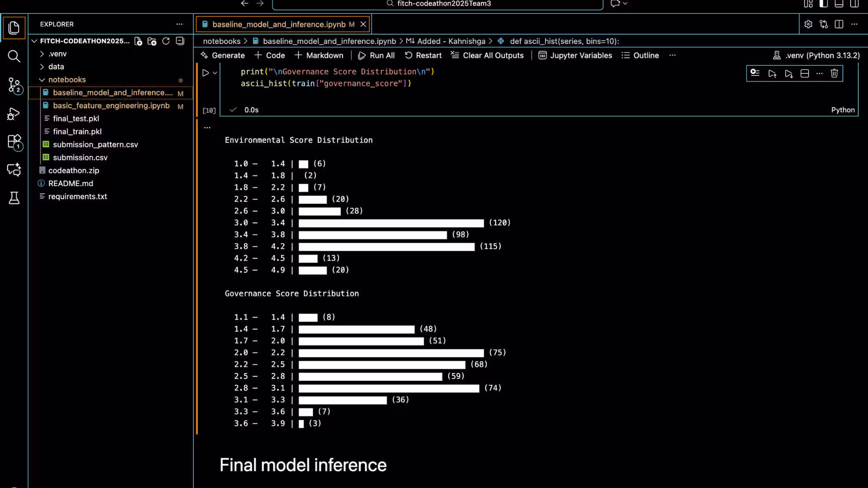868x488 pixels.
Task: Select the baseline_model_and_inference.ipynb tab
Action: [279, 24]
